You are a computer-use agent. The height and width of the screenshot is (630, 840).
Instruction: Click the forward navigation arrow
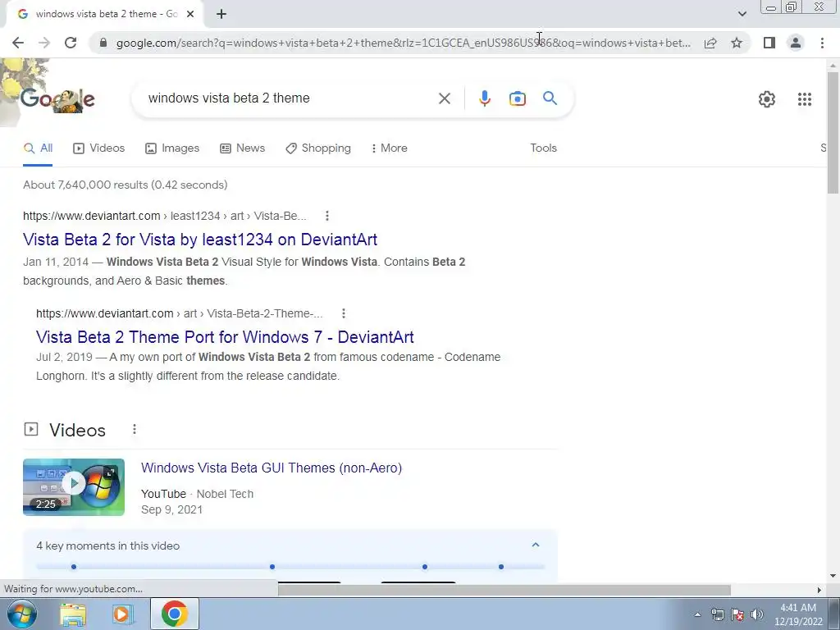[x=44, y=43]
